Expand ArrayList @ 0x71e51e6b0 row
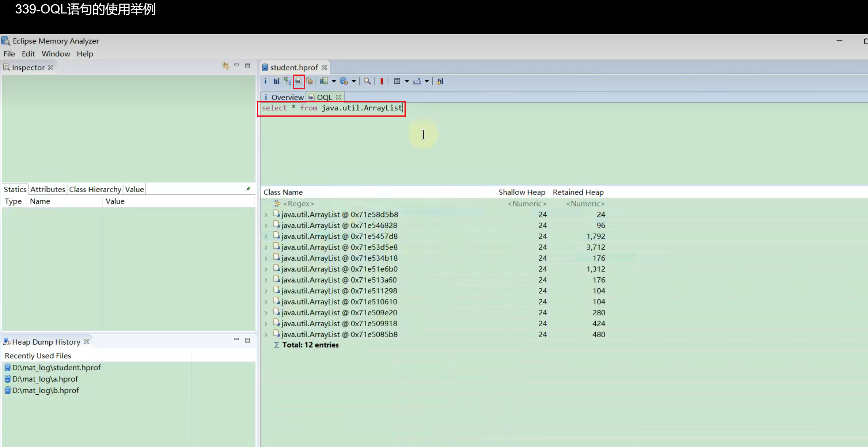Screen dimensions: 868x447 tap(266, 269)
